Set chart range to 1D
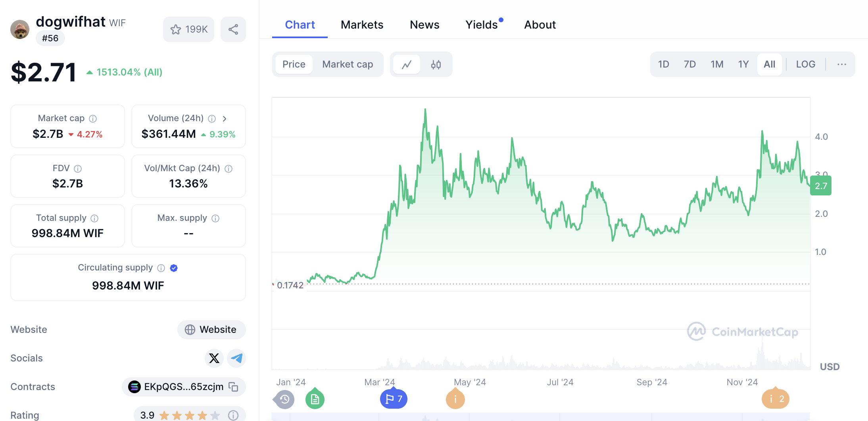This screenshot has height=421, width=868. click(x=663, y=64)
